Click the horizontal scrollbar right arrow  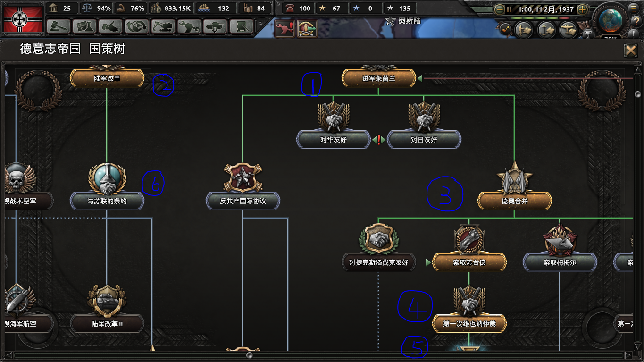(x=628, y=355)
